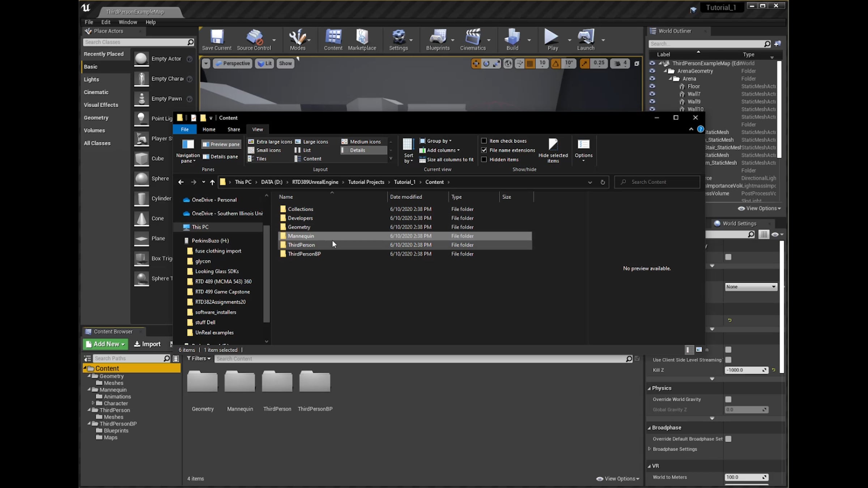
Task: Click the Add New button
Action: 105,344
